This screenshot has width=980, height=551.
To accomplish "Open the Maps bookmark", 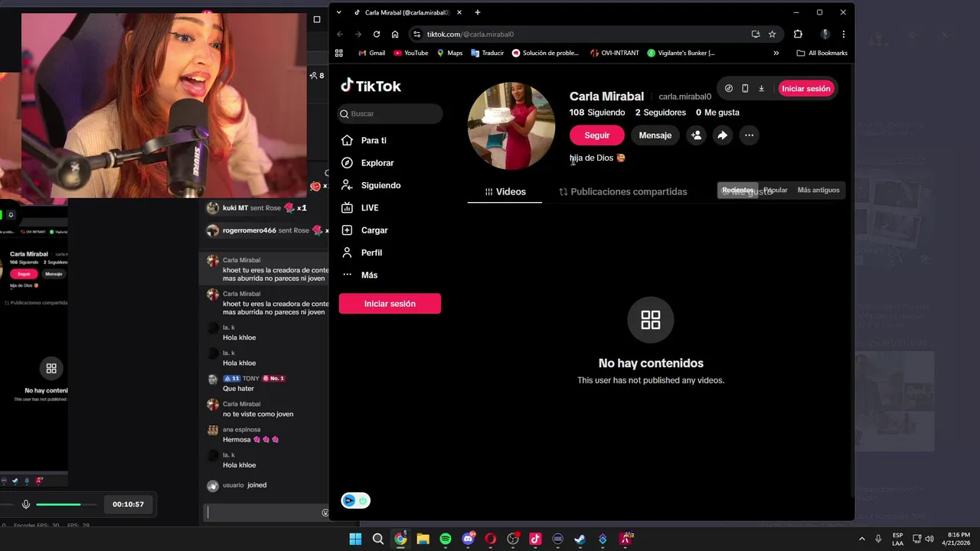I will point(449,53).
